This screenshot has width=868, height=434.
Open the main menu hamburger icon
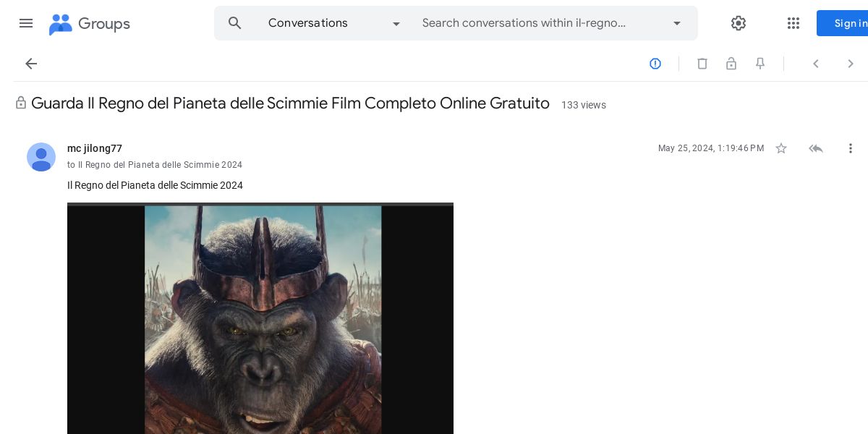tap(26, 23)
